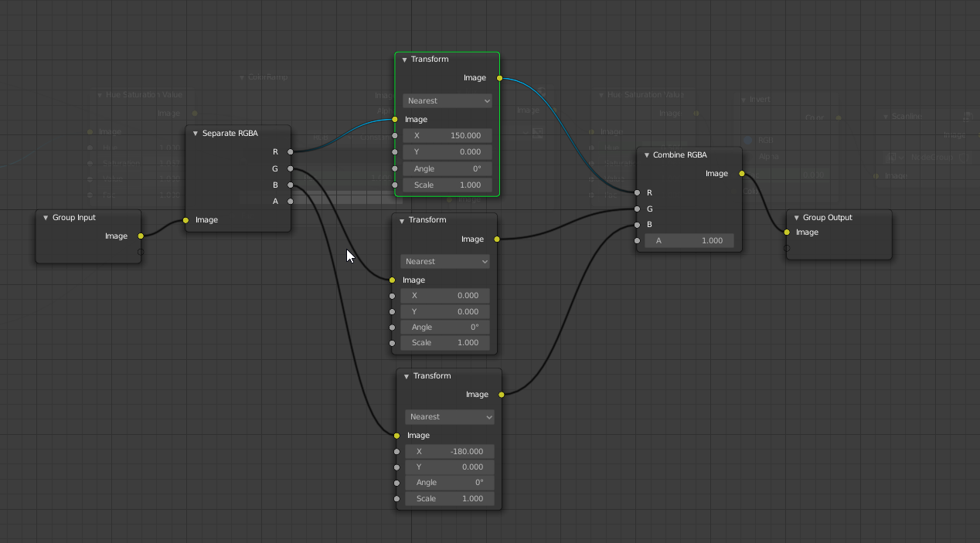Click the A 1.000 field in Combine RGBA

[x=689, y=240]
